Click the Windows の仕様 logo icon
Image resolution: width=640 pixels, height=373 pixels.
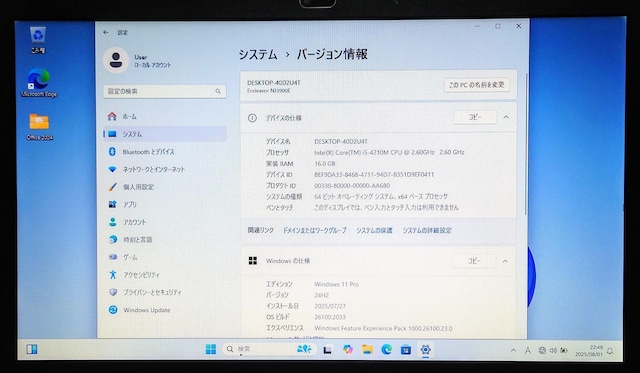point(253,261)
